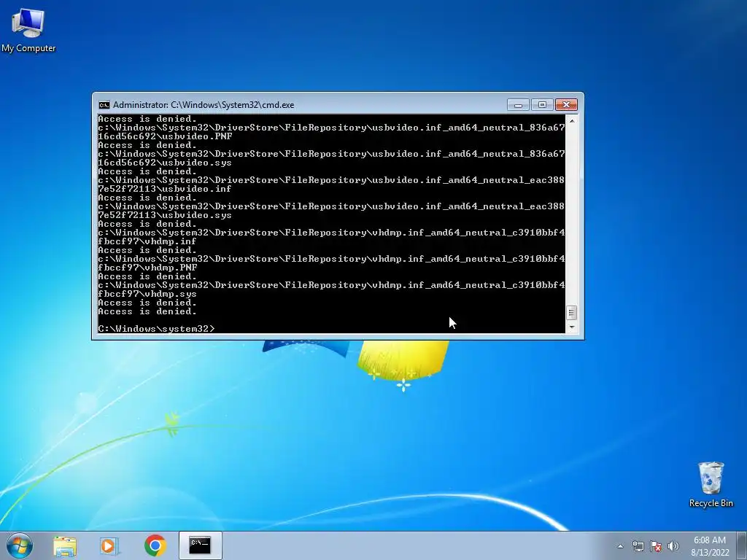
Task: Minimize the Administrator cmd.exe window
Action: click(519, 105)
